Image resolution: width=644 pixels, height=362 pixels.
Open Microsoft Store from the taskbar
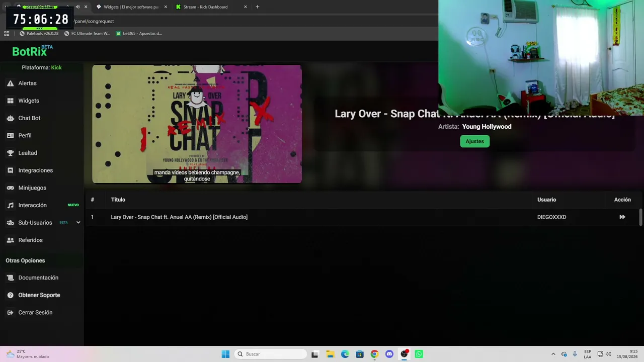[360, 354]
